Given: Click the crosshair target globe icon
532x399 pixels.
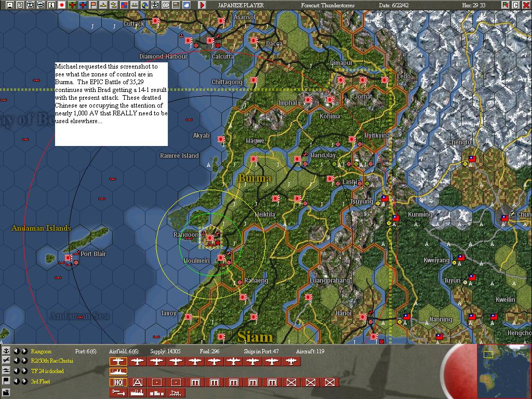Looking at the screenshot, I should [x=155, y=5].
